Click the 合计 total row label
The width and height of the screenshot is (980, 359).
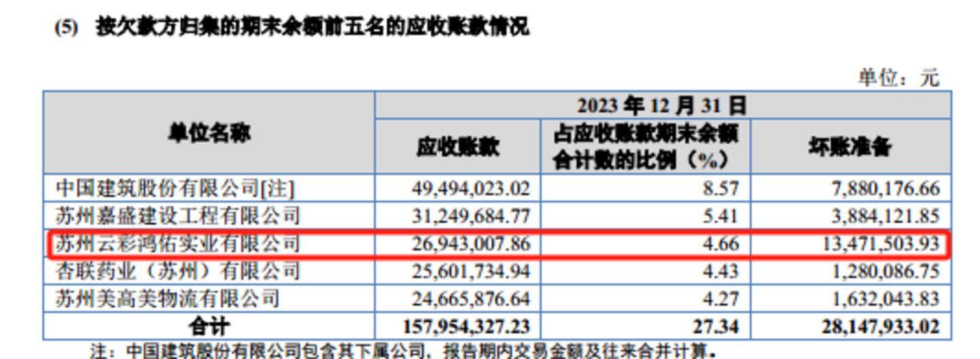(209, 326)
